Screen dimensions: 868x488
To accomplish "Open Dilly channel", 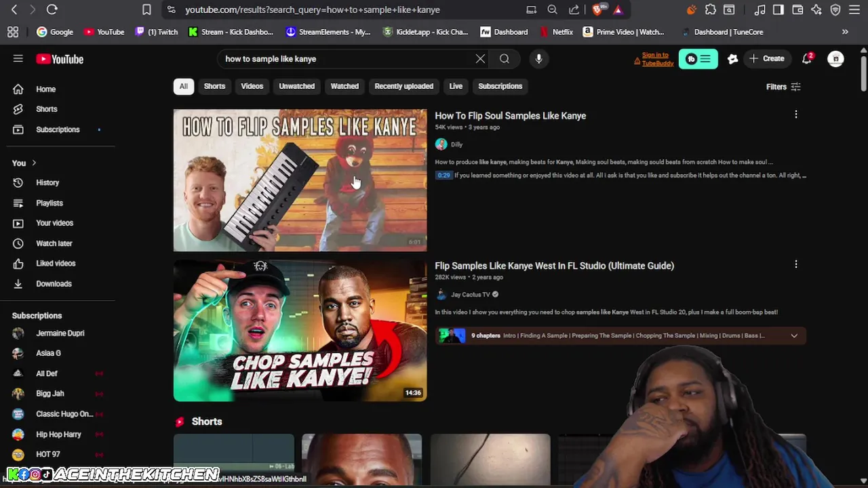I will coord(456,144).
